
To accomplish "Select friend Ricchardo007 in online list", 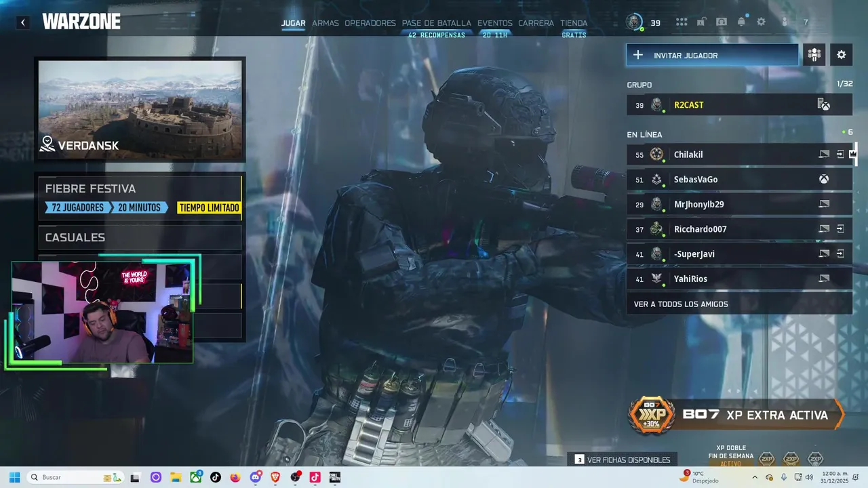I will (x=739, y=229).
